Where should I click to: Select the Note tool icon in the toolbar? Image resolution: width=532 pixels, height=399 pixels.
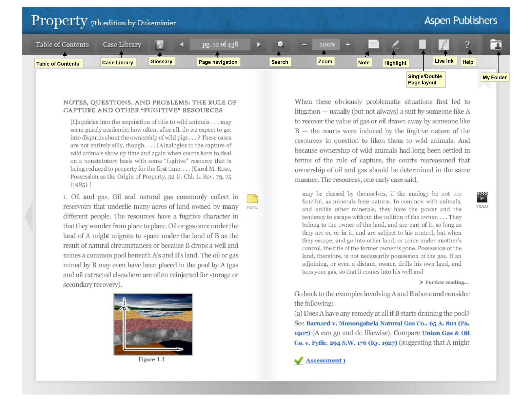pyautogui.click(x=373, y=44)
